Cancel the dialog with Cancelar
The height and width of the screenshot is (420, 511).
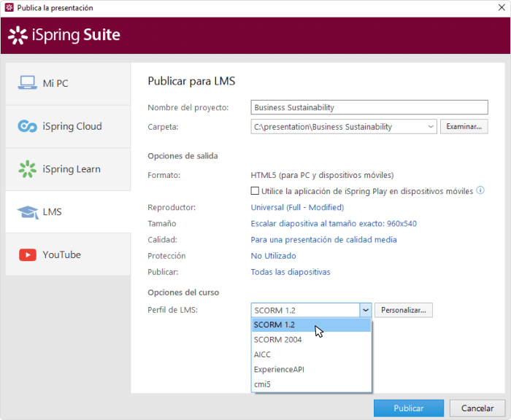point(477,408)
